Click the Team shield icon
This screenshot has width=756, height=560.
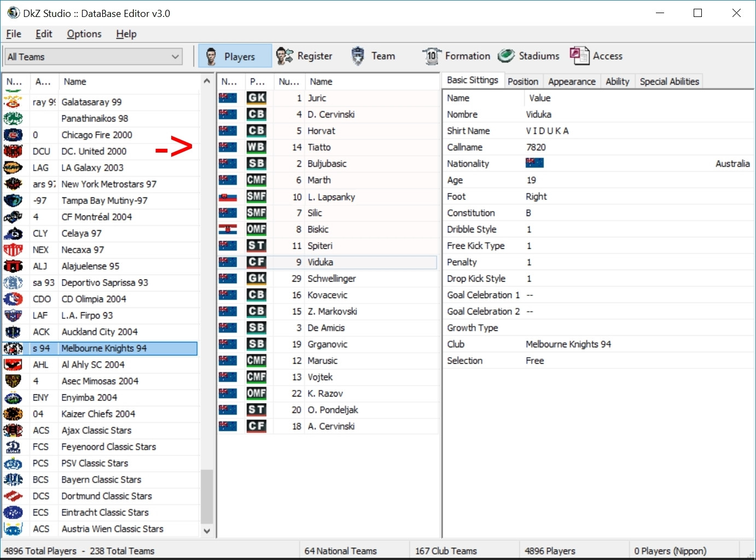(358, 56)
